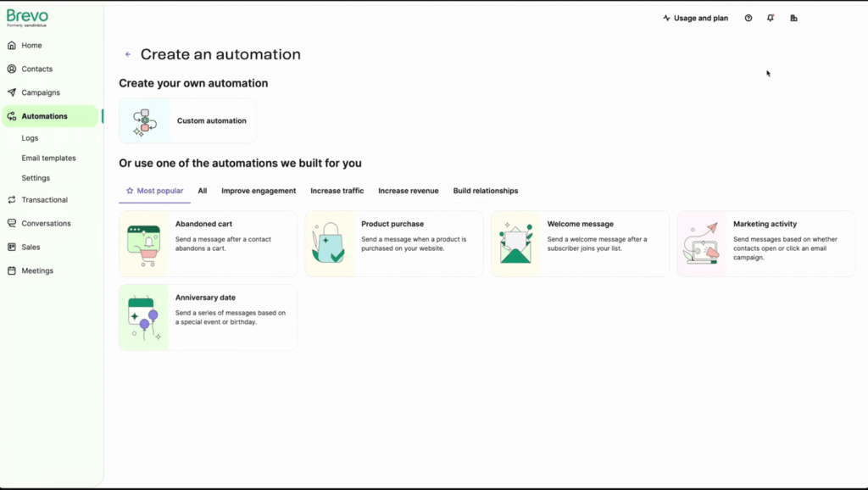
Task: Open Logs under Automations
Action: pyautogui.click(x=30, y=138)
